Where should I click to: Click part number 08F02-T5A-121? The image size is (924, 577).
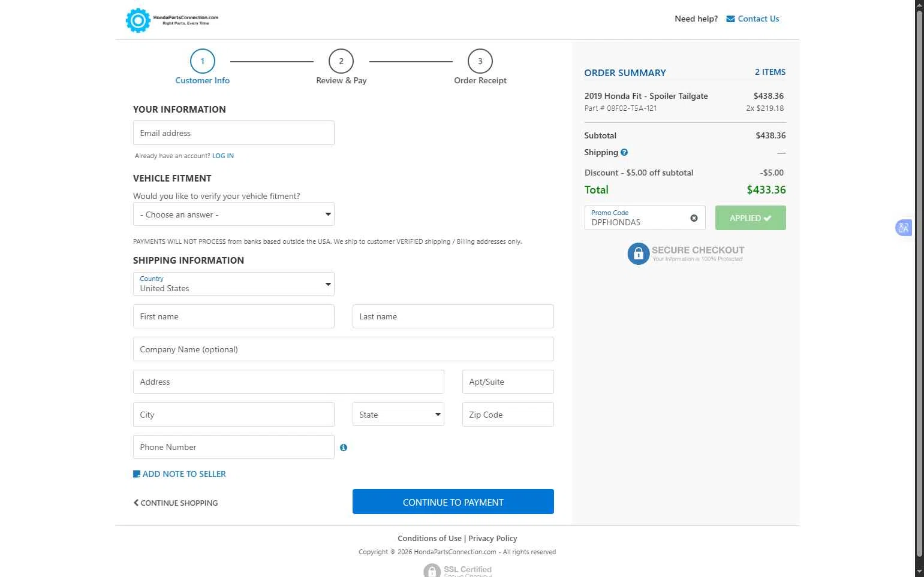click(x=631, y=108)
